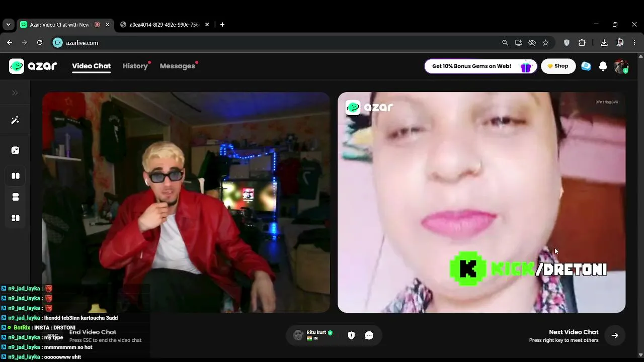Click Get 10% Bonus Gems on Web banner

click(480, 66)
